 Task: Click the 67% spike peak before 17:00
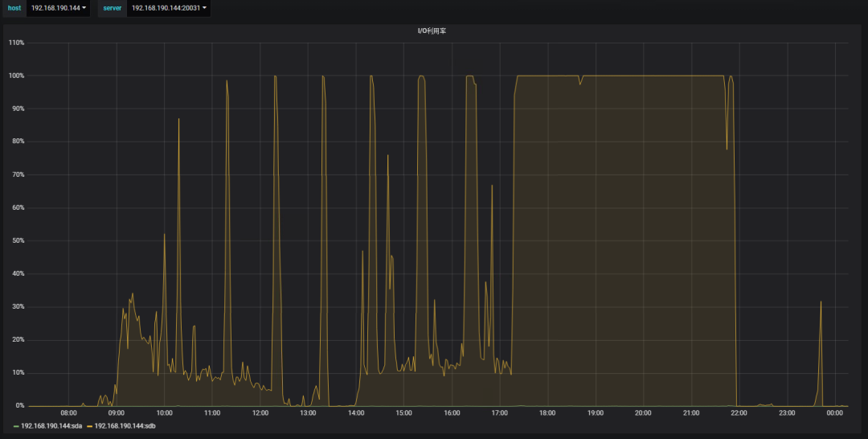click(492, 186)
